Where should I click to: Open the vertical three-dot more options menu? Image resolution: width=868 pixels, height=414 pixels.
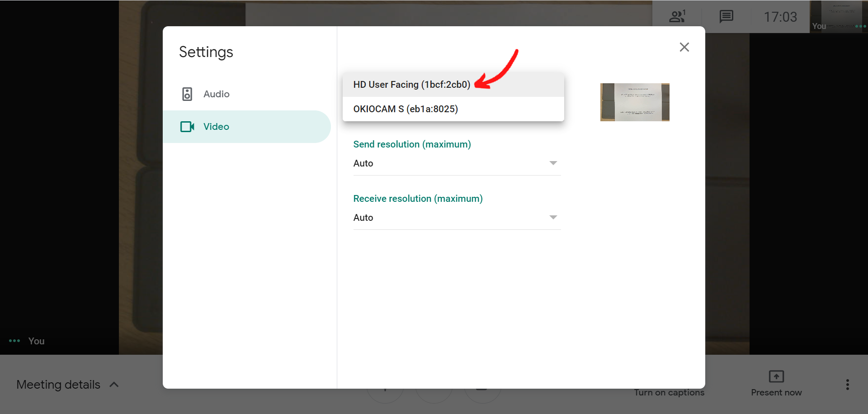click(847, 385)
